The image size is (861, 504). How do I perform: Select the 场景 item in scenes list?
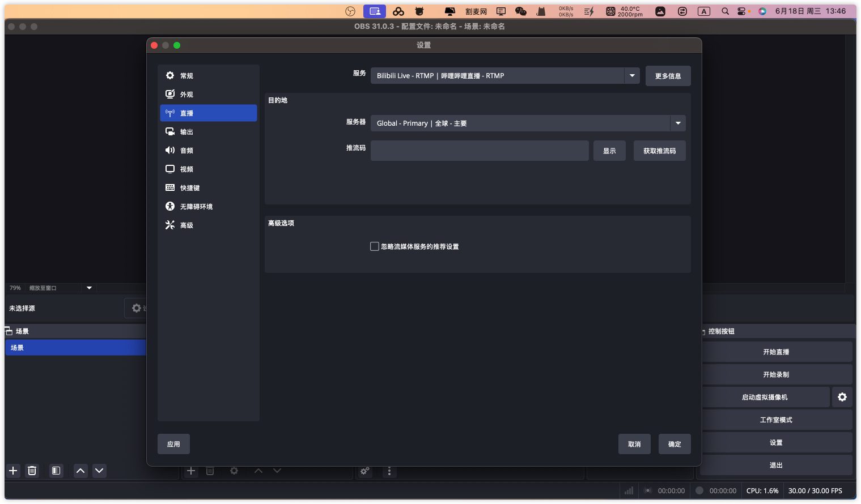point(75,348)
